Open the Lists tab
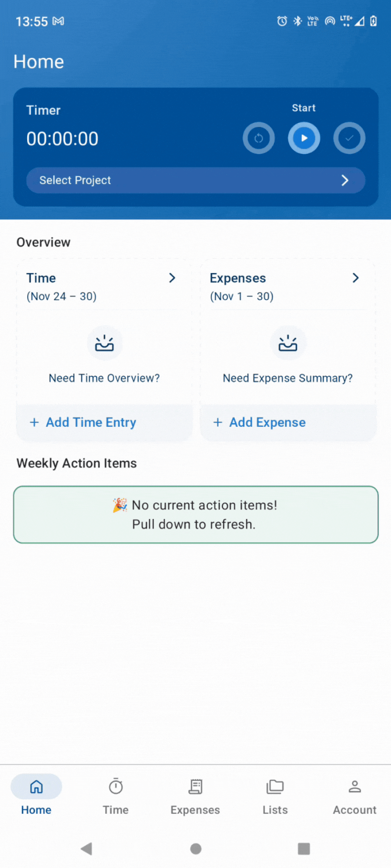 [275, 796]
